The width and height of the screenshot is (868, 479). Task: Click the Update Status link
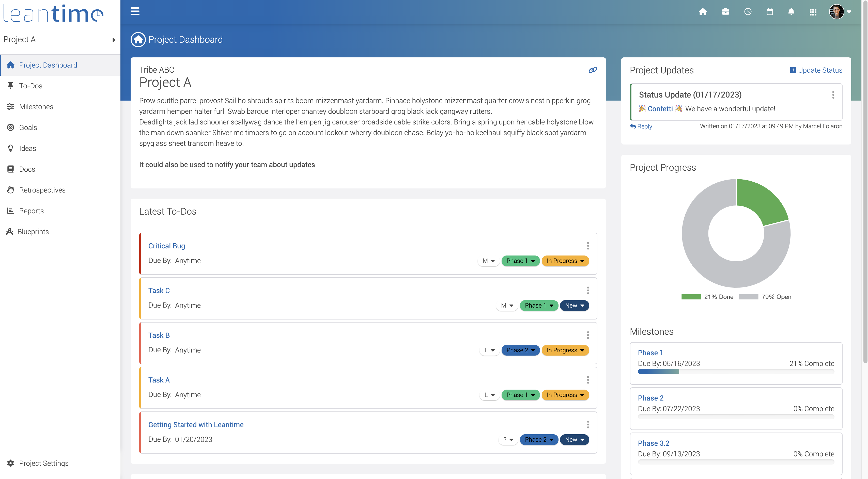click(816, 70)
